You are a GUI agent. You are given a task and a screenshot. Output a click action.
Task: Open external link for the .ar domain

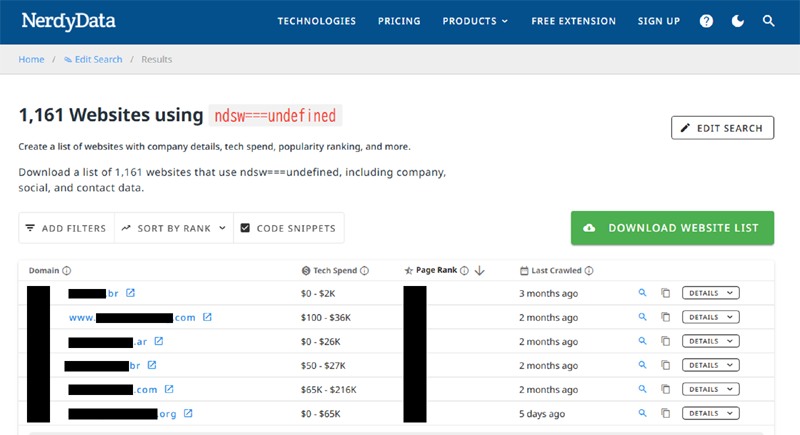[x=158, y=341]
